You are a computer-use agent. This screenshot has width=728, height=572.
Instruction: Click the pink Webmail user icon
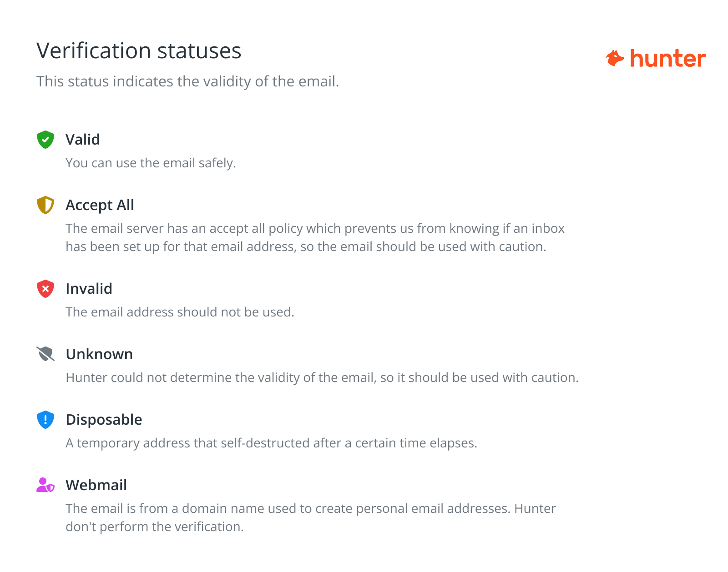click(x=45, y=485)
